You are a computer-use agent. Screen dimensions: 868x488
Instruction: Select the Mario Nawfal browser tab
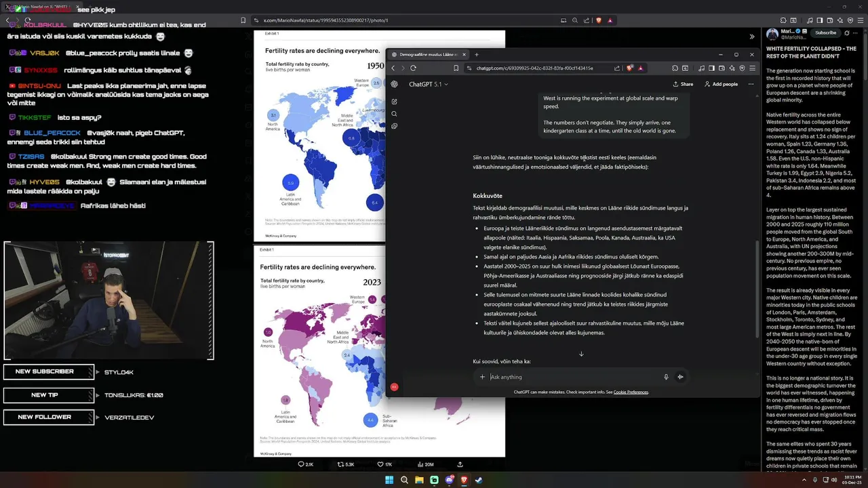click(41, 6)
